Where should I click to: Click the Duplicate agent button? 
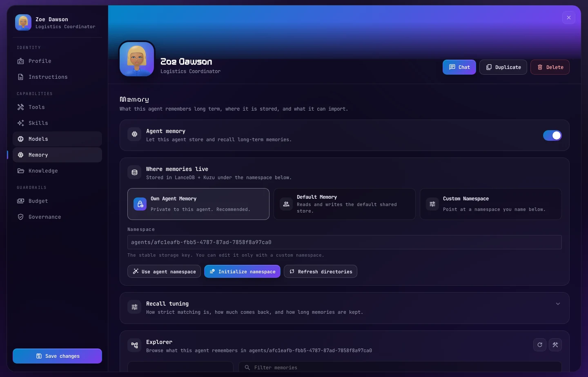[503, 67]
